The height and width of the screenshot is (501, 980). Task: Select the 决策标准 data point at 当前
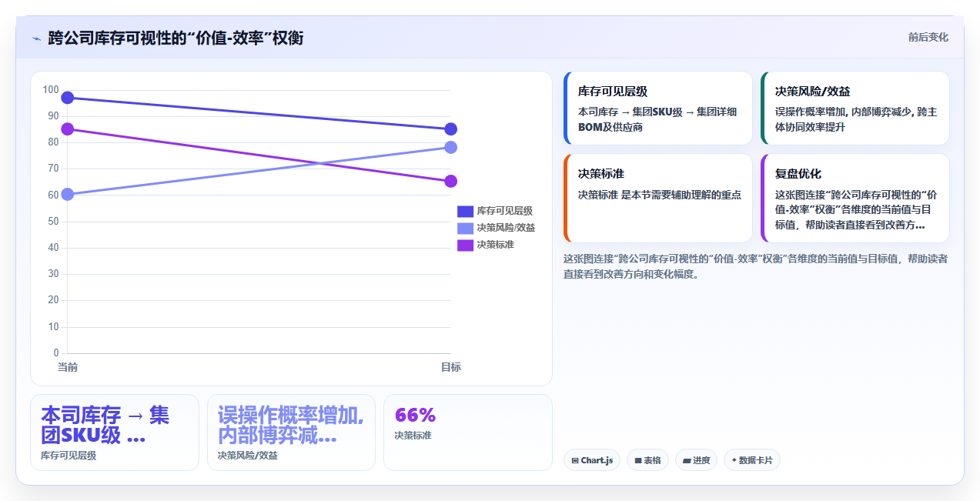[68, 129]
